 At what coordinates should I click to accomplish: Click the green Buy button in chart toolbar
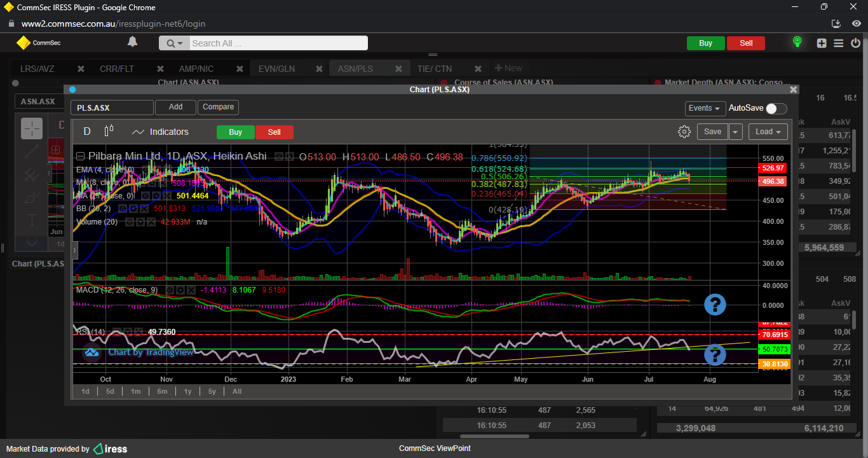point(235,132)
